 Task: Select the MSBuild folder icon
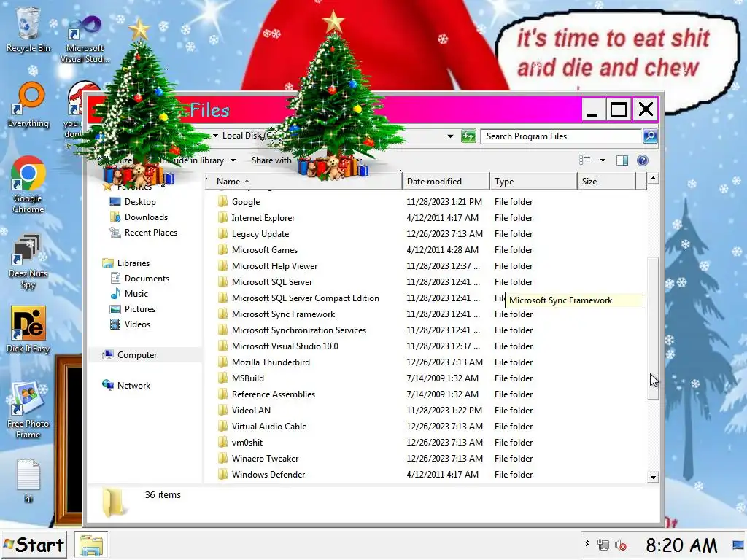pos(222,378)
